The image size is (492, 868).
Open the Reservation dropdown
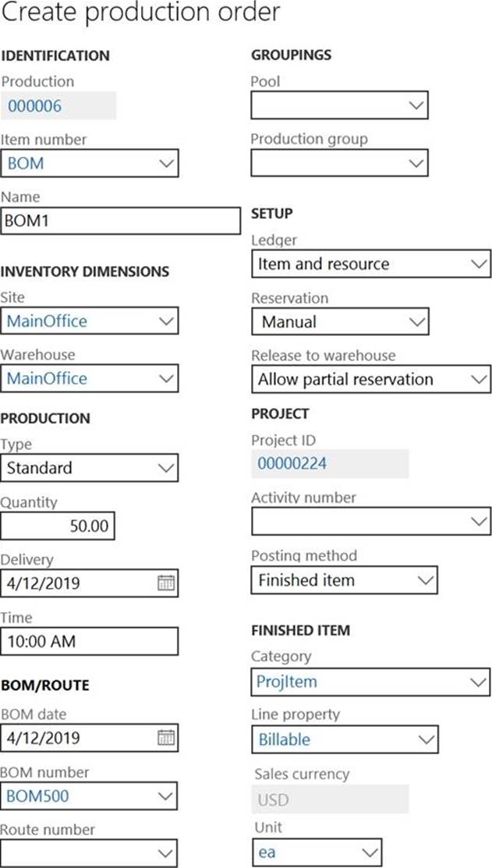tap(416, 321)
